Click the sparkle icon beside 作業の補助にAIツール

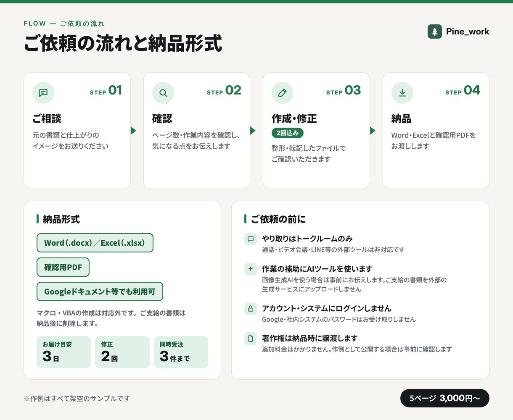click(x=251, y=269)
